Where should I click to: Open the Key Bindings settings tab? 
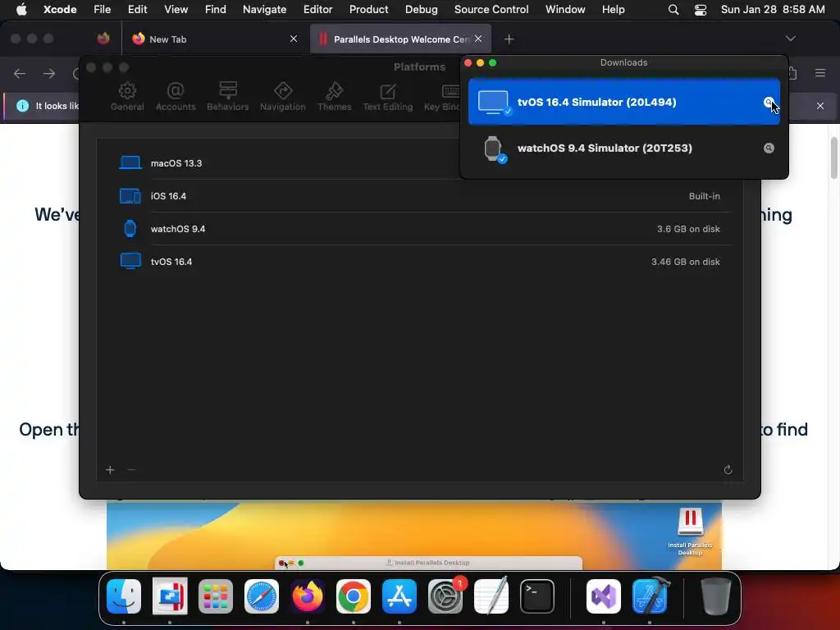click(442, 97)
